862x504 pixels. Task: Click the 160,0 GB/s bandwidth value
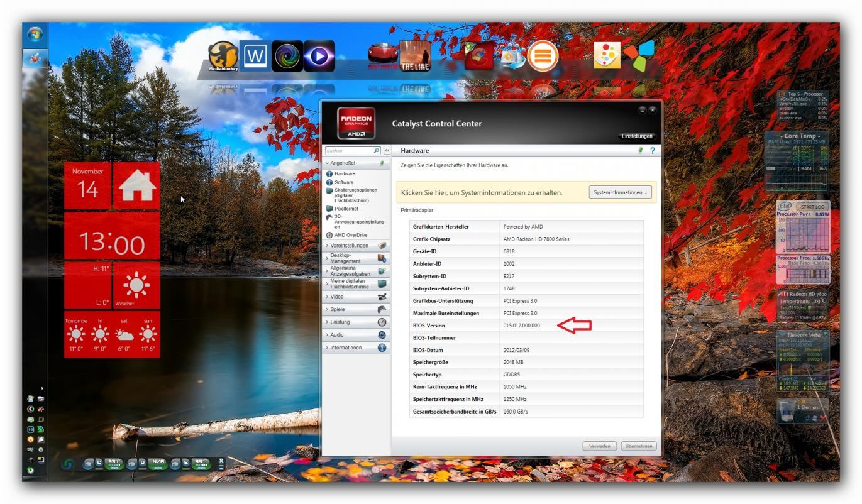pyautogui.click(x=516, y=412)
